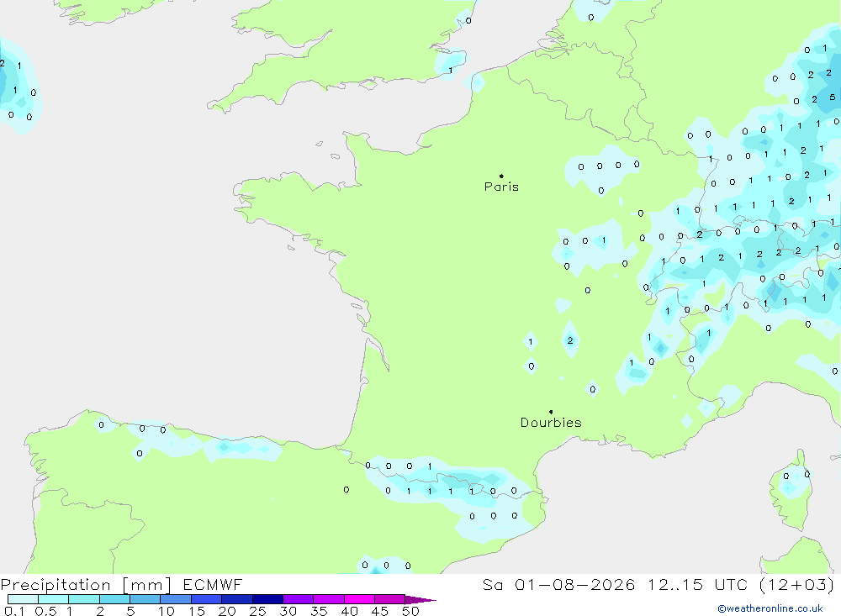Click the '(12+03)' forecast step text

coord(797,585)
